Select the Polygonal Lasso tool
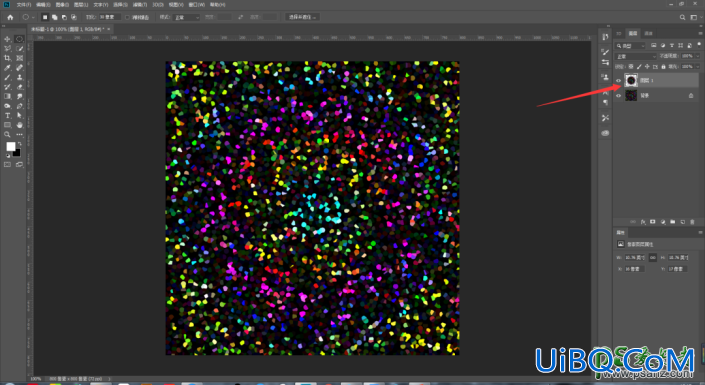 pyautogui.click(x=7, y=49)
